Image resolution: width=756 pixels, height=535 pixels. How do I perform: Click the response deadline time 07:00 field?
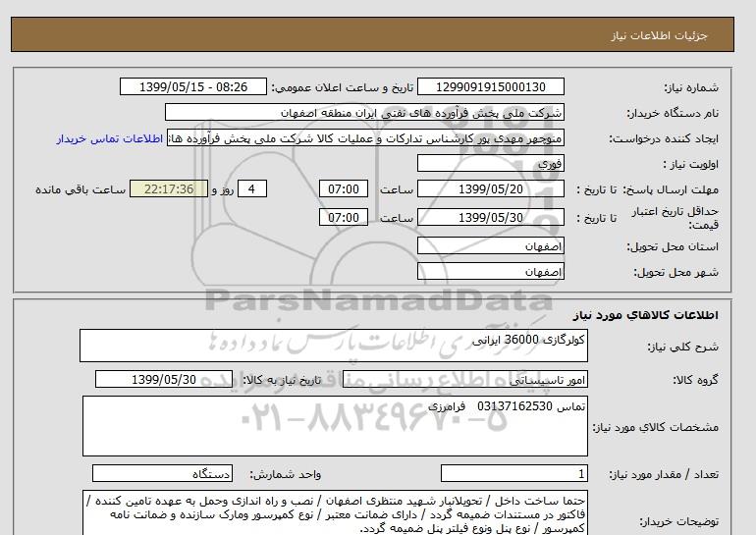pos(344,188)
